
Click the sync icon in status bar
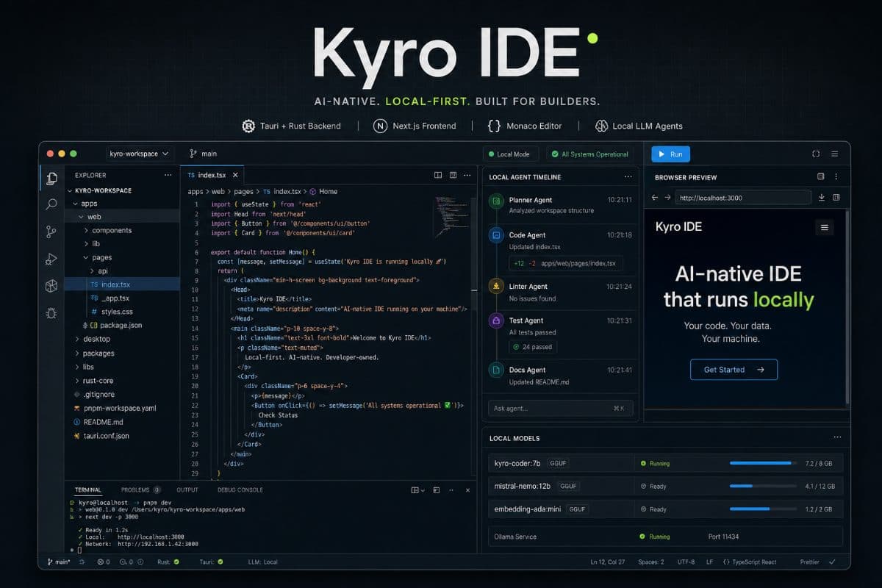pos(82,562)
